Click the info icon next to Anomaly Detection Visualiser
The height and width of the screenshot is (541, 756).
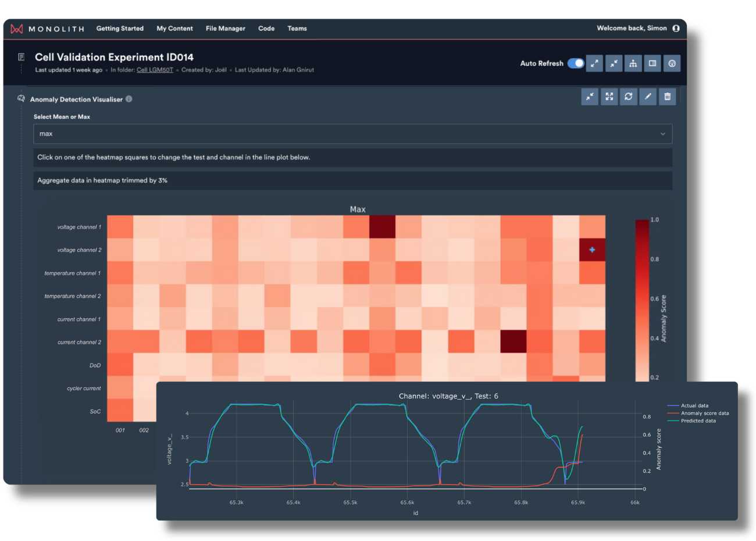pyautogui.click(x=129, y=99)
